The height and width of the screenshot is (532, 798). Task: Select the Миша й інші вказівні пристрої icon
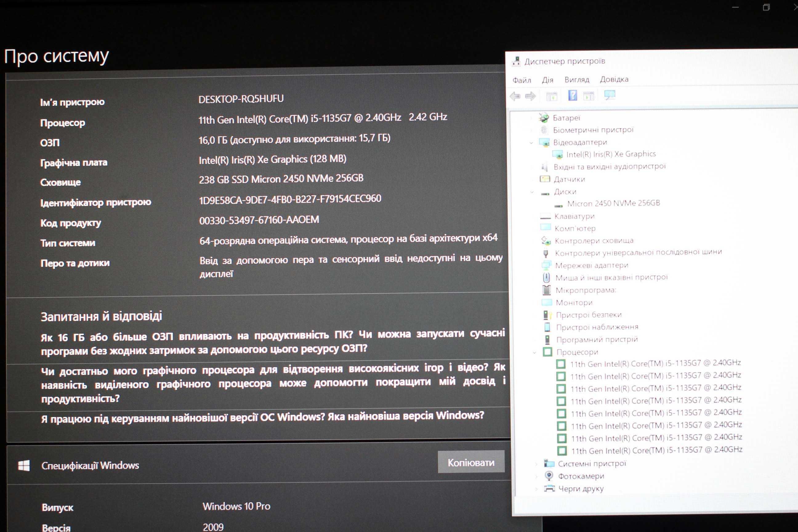pyautogui.click(x=546, y=278)
